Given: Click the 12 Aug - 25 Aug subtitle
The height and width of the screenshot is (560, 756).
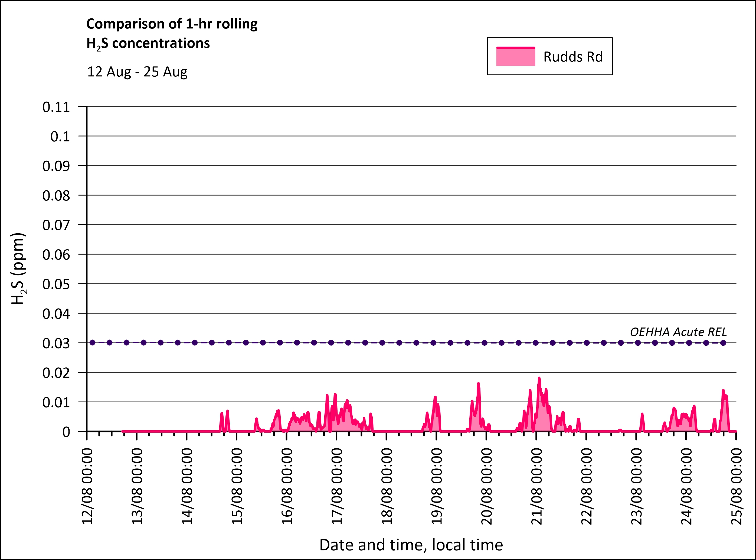Looking at the screenshot, I should [x=137, y=72].
